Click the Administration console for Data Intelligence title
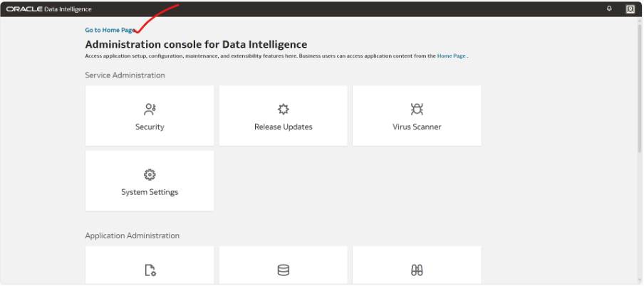 pyautogui.click(x=196, y=44)
